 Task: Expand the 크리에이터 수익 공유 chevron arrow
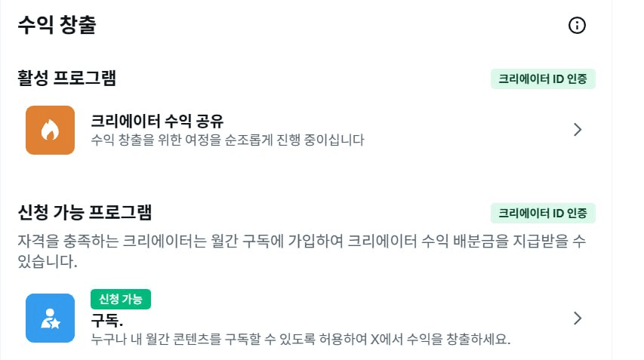click(x=578, y=130)
